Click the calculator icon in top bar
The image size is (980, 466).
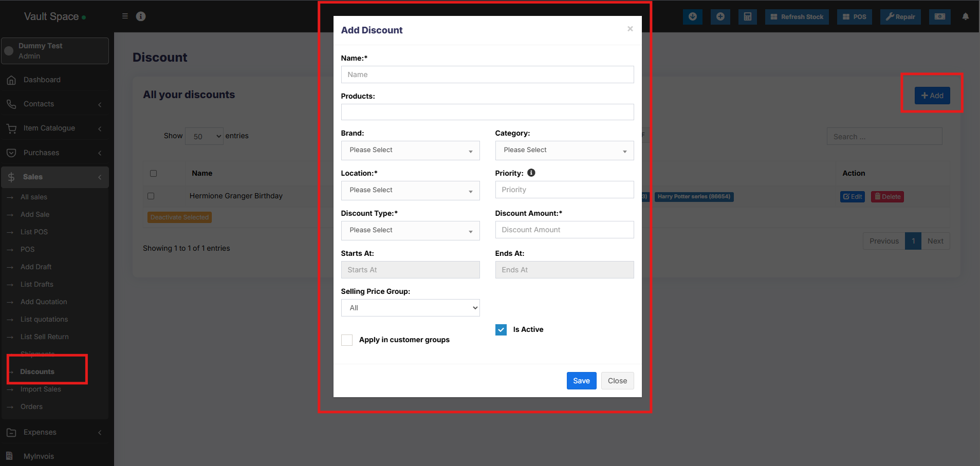(747, 17)
